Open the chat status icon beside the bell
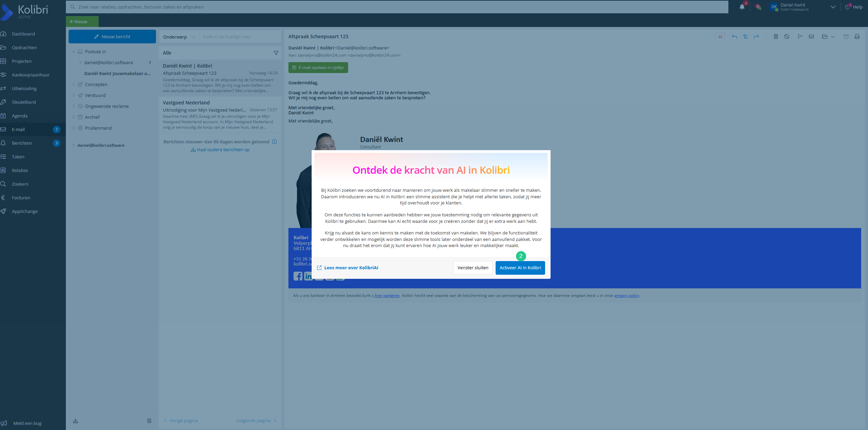 [x=758, y=7]
